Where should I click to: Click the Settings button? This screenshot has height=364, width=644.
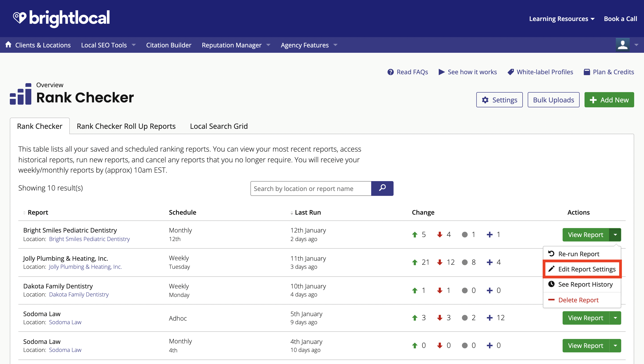click(499, 100)
